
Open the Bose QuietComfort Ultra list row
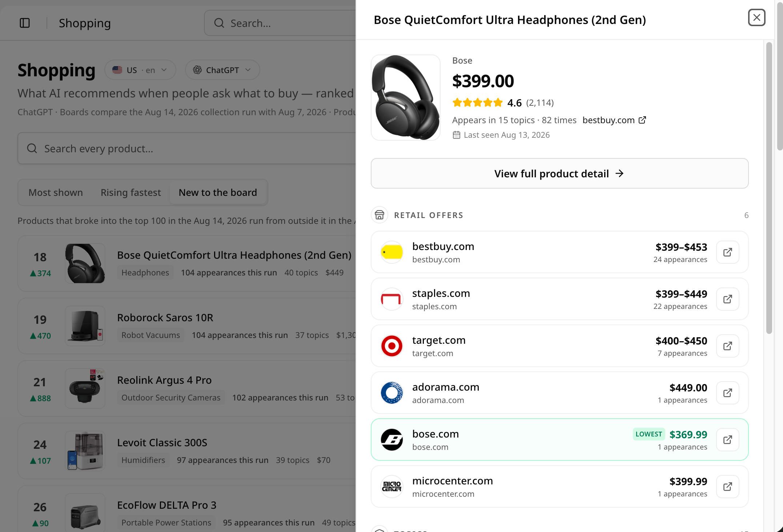point(187,263)
